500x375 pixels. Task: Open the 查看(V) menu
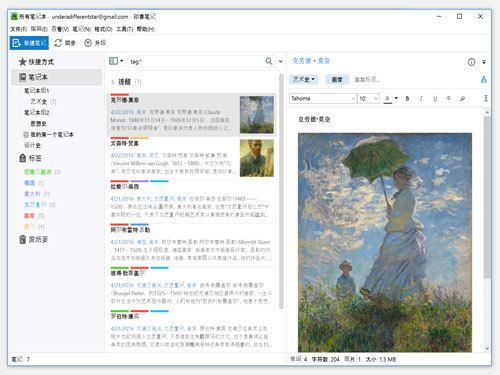click(x=60, y=29)
